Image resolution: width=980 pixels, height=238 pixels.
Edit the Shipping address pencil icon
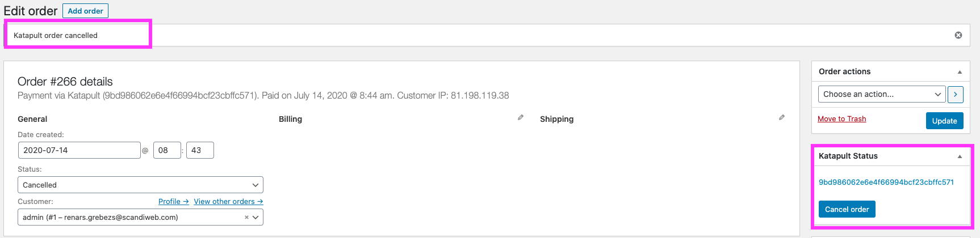click(782, 118)
